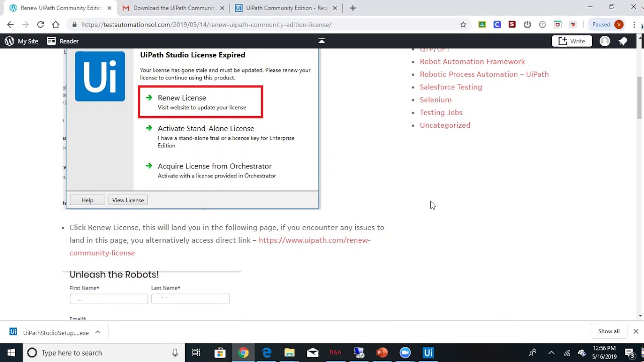The image size is (644, 362).
Task: Open the RSA app in taskbar
Action: tap(336, 352)
